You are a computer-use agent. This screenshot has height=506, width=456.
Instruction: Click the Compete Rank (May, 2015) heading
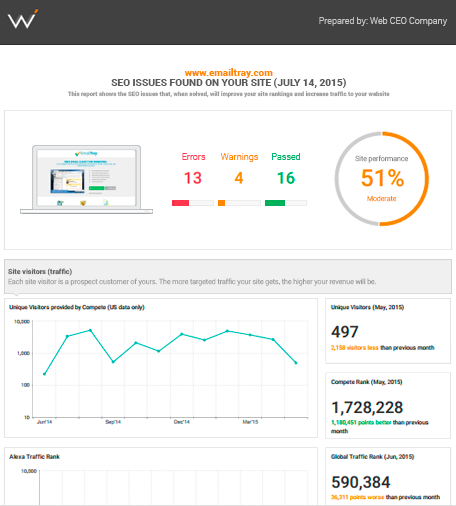point(366,382)
